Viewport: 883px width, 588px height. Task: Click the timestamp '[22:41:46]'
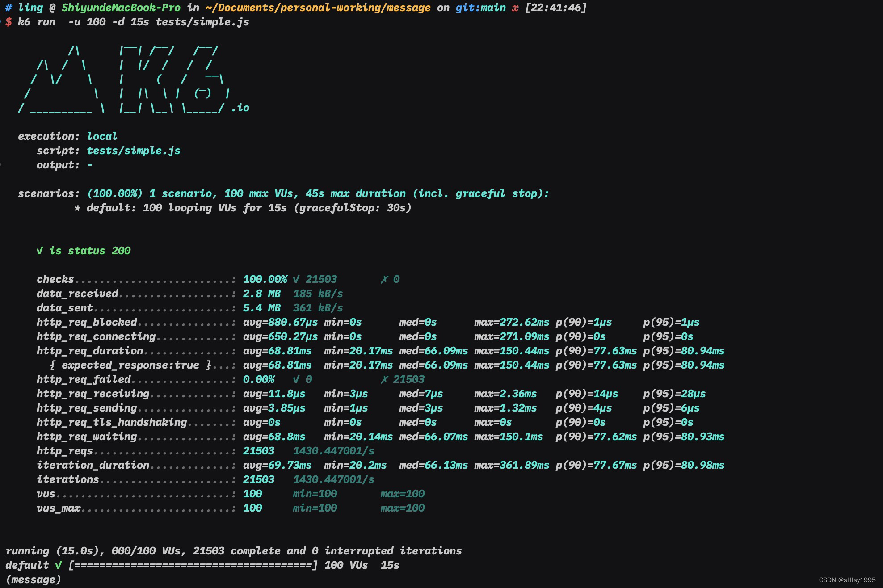pos(555,8)
